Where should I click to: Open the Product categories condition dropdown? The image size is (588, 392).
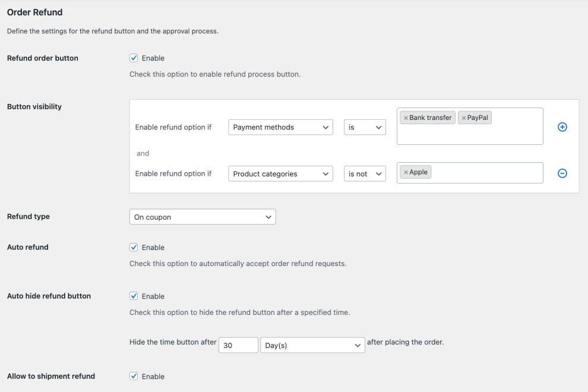[280, 173]
